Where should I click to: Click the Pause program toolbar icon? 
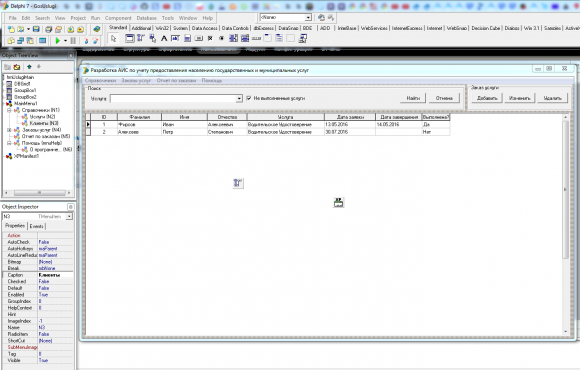(73, 40)
